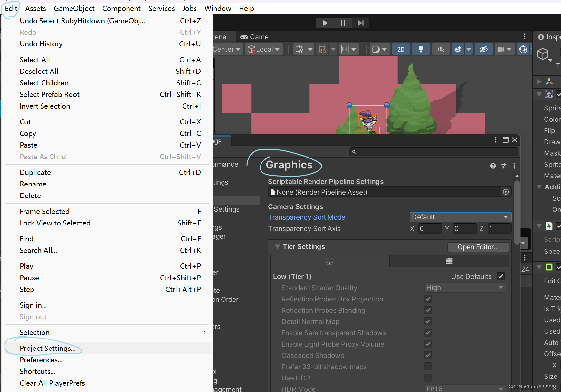
Task: Toggle Use Defaults checkbox for Tier 1
Action: (x=501, y=276)
